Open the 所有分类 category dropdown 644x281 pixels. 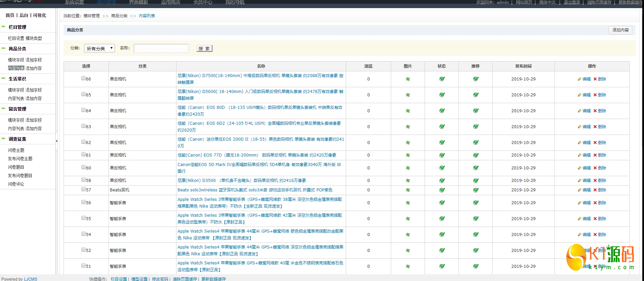point(99,48)
